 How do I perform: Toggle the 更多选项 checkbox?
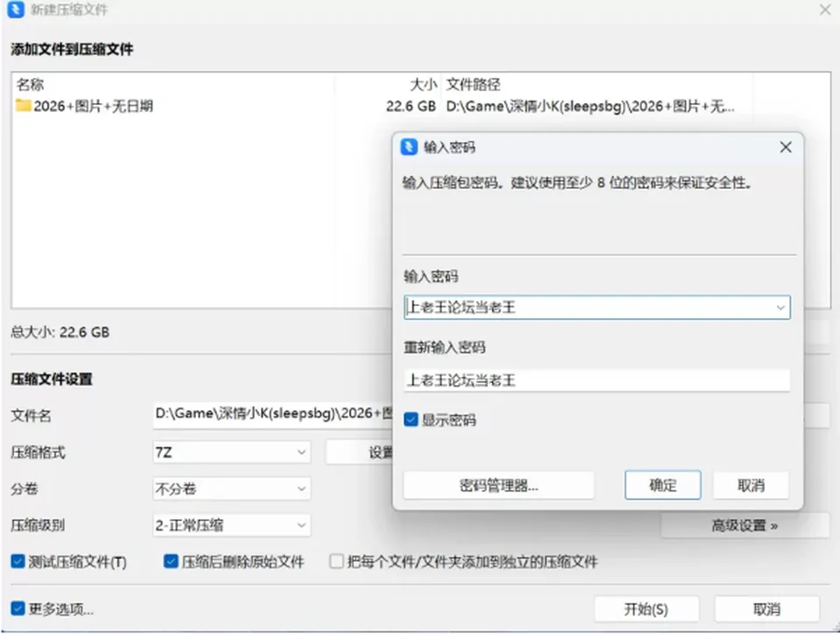click(17, 609)
